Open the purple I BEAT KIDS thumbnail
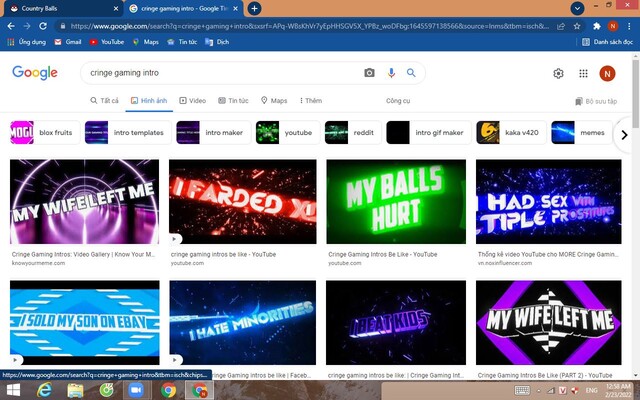The width and height of the screenshot is (640, 400). (x=396, y=322)
